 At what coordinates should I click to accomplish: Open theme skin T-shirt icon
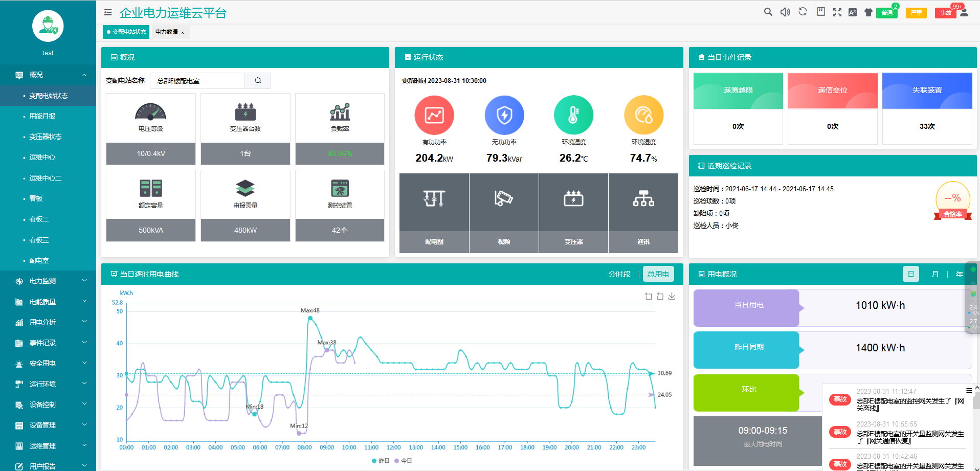pyautogui.click(x=868, y=12)
